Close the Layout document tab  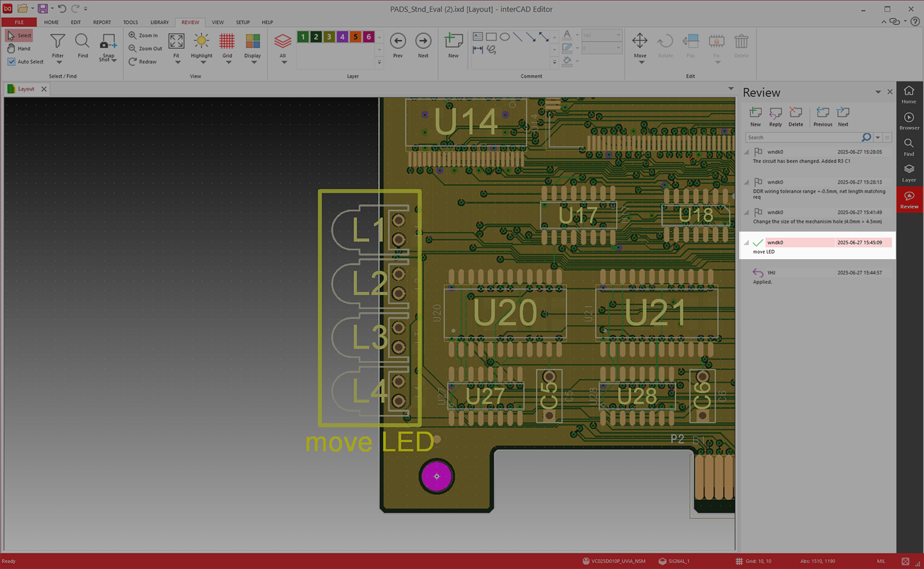(44, 89)
